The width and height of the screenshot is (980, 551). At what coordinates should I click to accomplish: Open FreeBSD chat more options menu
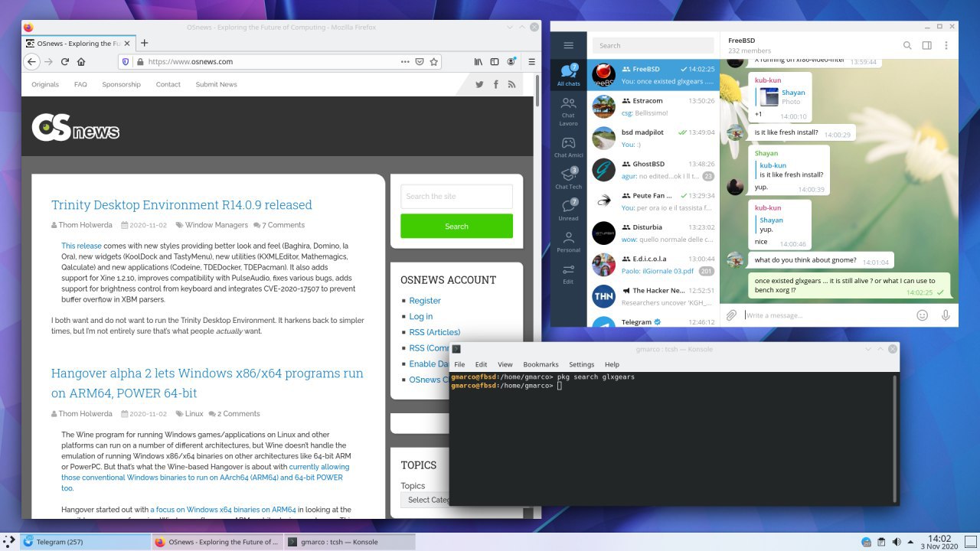(946, 46)
